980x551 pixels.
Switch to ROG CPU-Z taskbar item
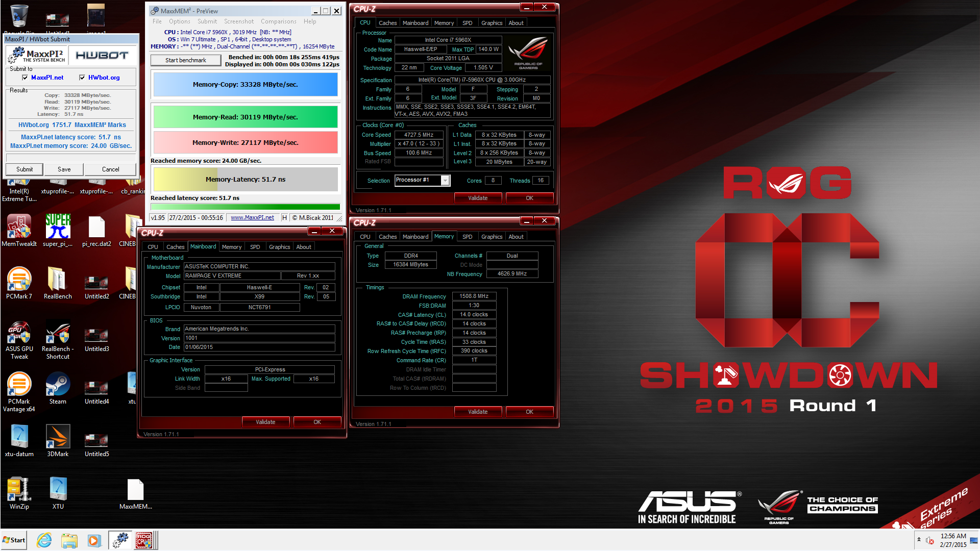click(144, 540)
